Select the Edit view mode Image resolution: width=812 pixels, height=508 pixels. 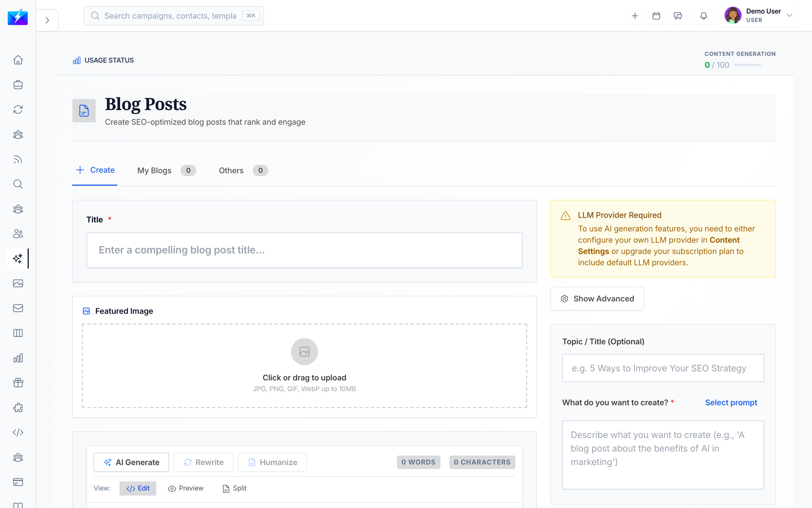point(138,489)
